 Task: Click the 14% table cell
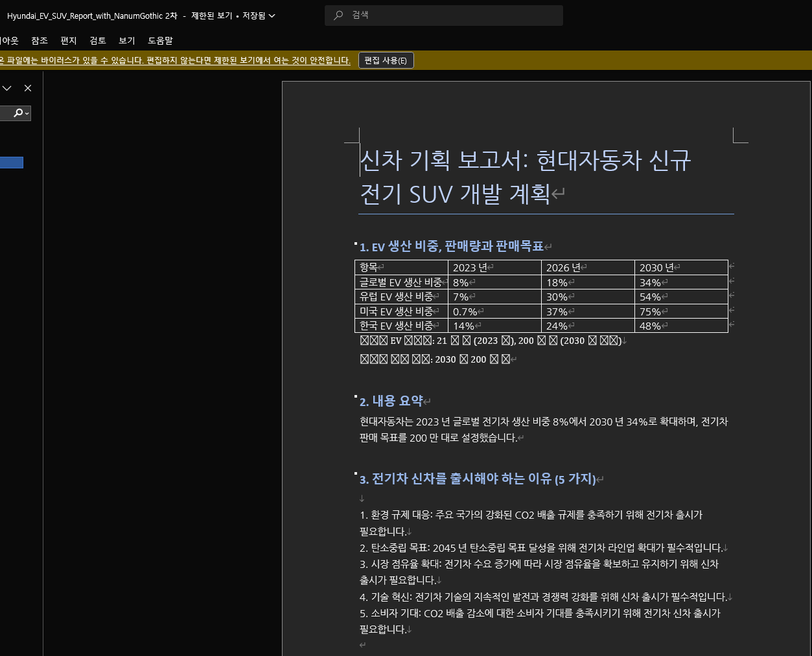[x=494, y=326]
